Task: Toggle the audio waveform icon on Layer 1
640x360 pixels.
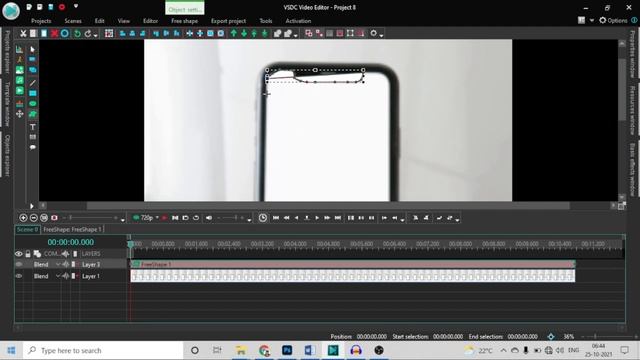Action: pyautogui.click(x=66, y=276)
